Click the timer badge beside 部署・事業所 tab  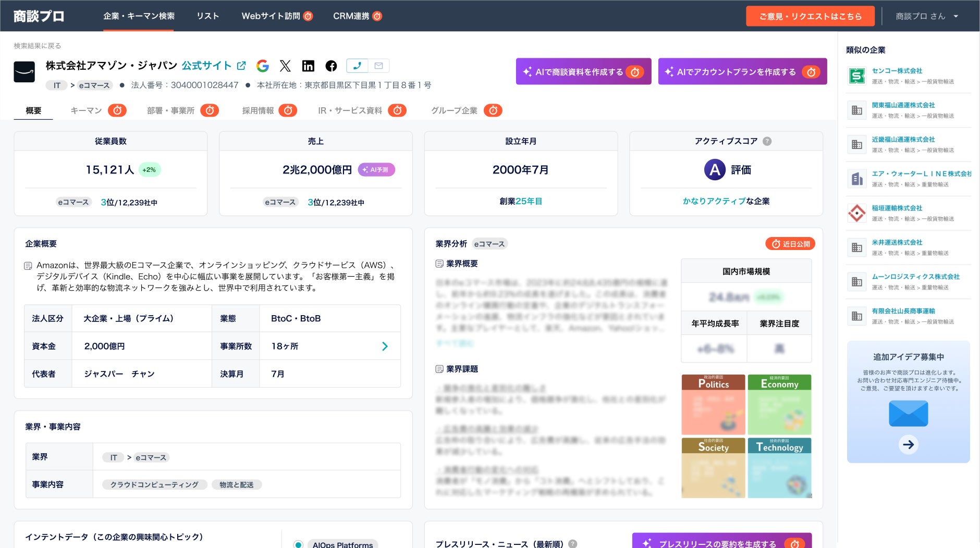coord(210,110)
